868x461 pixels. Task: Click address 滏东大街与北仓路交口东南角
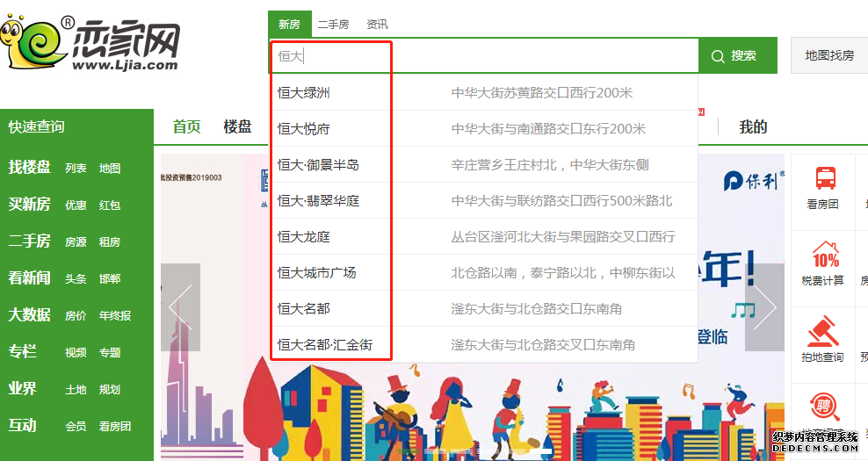point(537,309)
